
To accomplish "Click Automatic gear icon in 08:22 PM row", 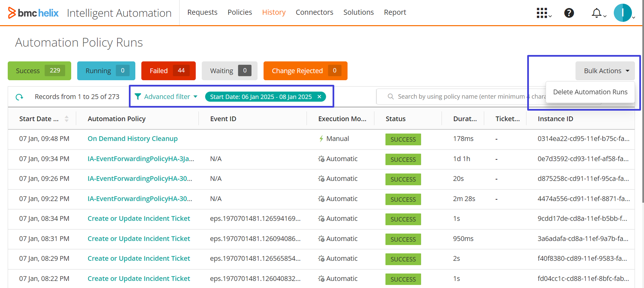I will click(x=321, y=279).
